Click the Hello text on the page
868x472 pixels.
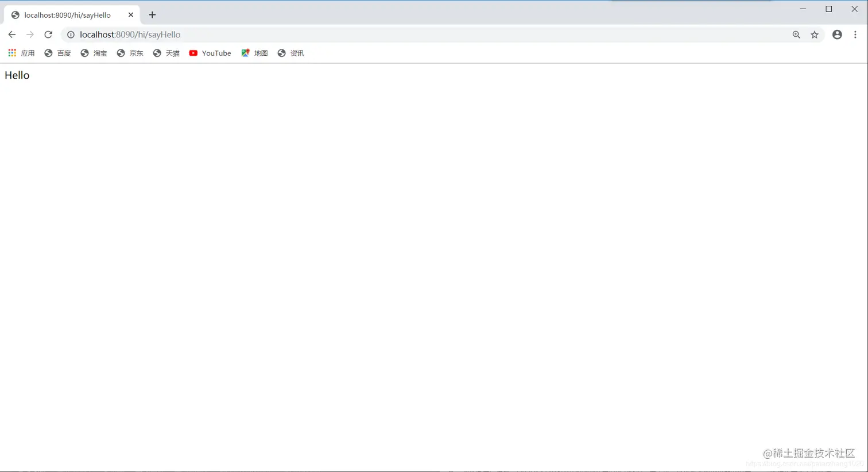tap(17, 75)
